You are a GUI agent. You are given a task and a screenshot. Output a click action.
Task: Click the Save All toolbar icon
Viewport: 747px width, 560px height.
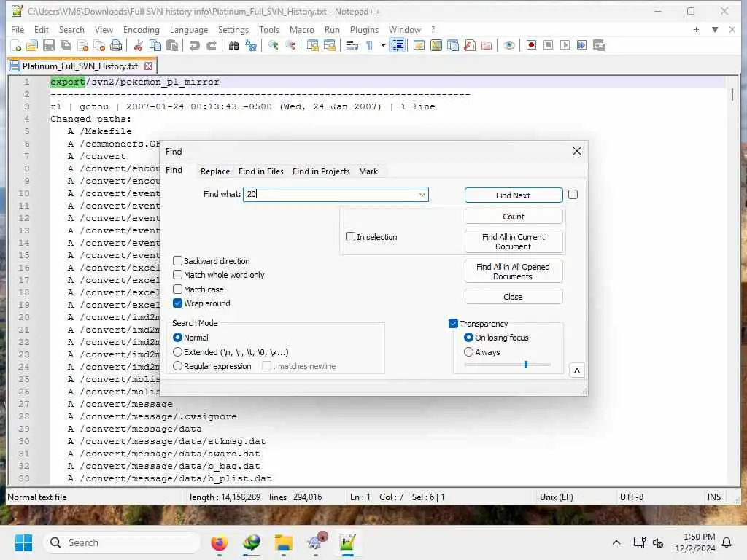(x=66, y=46)
